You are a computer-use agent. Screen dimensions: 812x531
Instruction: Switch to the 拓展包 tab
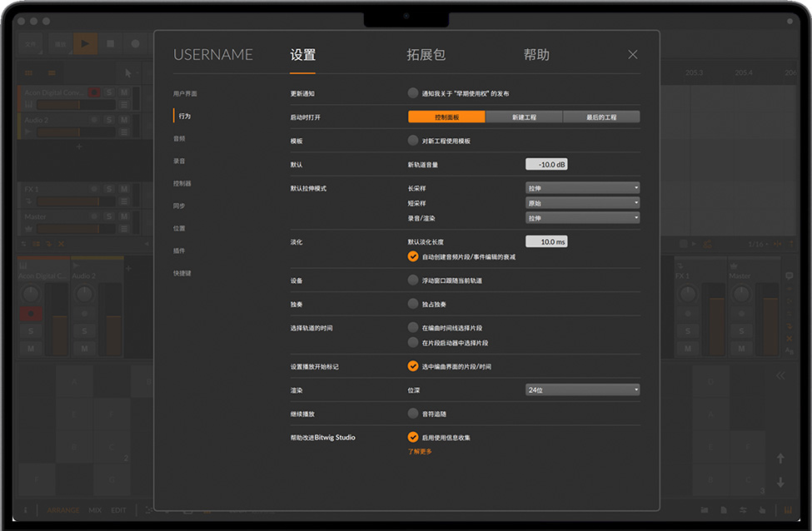[426, 55]
